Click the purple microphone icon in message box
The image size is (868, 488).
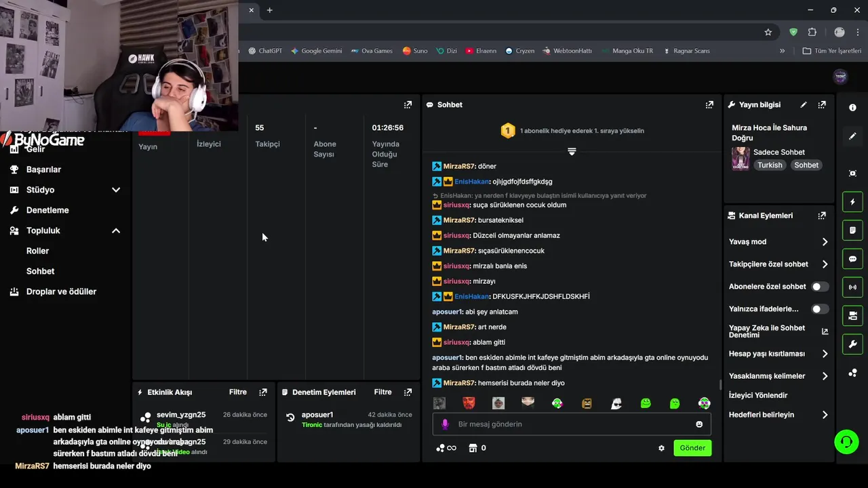(445, 424)
